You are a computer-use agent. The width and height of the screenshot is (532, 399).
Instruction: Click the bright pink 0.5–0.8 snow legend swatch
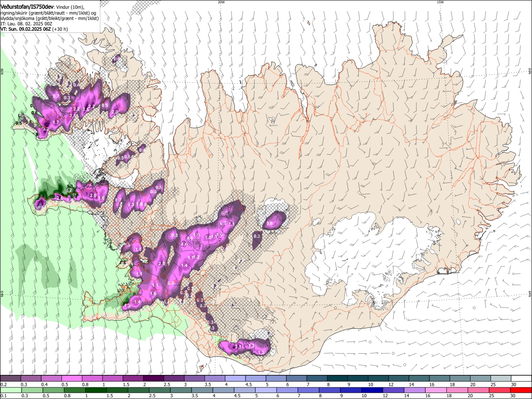coord(71,379)
